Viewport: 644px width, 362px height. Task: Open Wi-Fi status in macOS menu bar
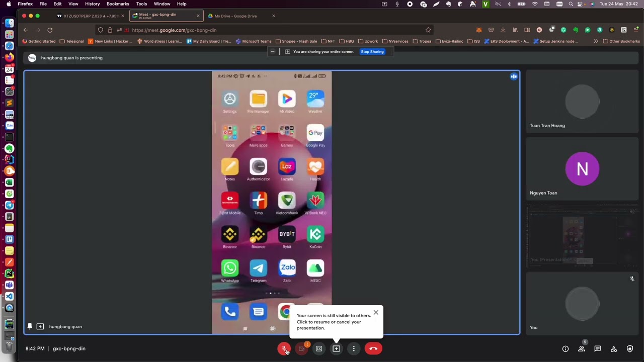click(x=535, y=4)
